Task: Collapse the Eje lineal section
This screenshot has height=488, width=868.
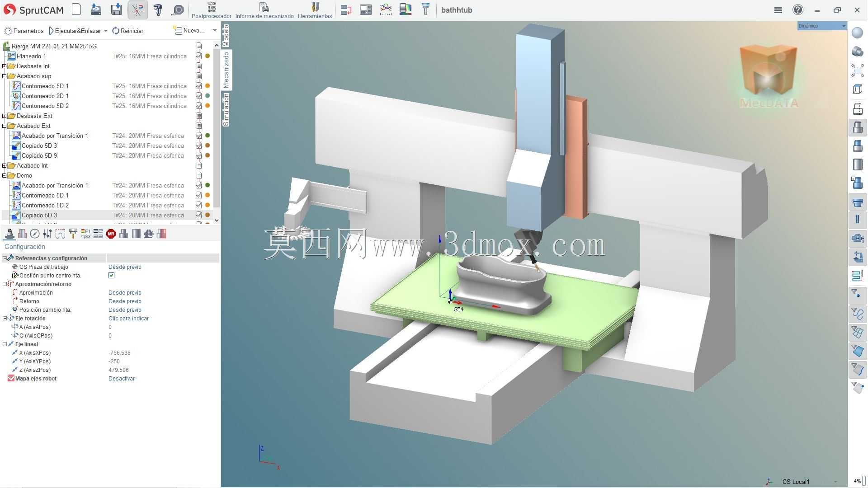Action: click(5, 344)
